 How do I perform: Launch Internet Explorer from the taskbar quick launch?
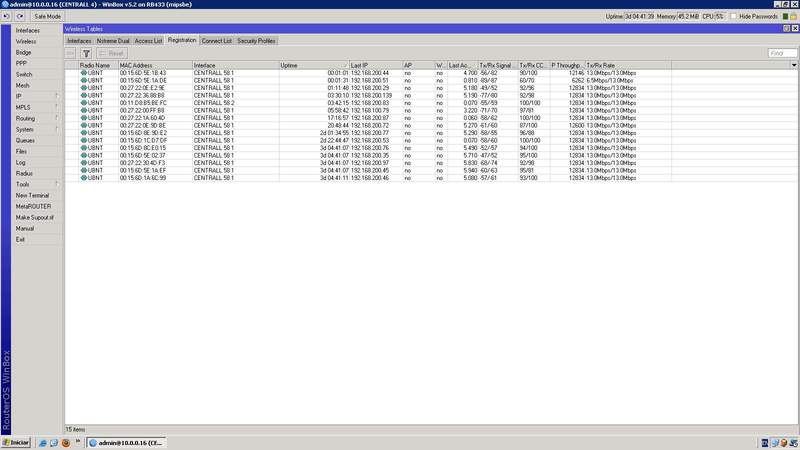(43, 443)
